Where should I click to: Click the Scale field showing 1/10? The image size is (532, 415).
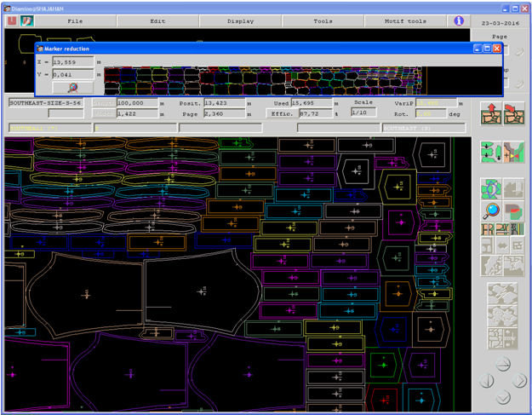click(x=363, y=112)
